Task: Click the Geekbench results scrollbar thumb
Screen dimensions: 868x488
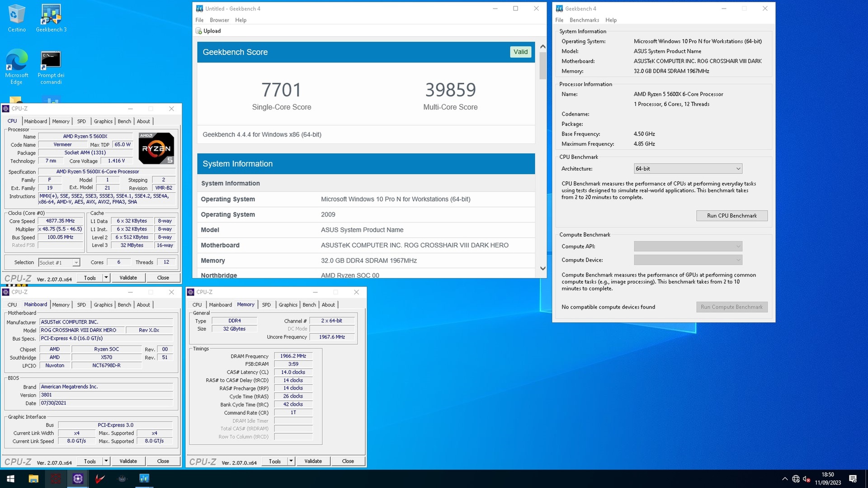Action: pyautogui.click(x=543, y=66)
